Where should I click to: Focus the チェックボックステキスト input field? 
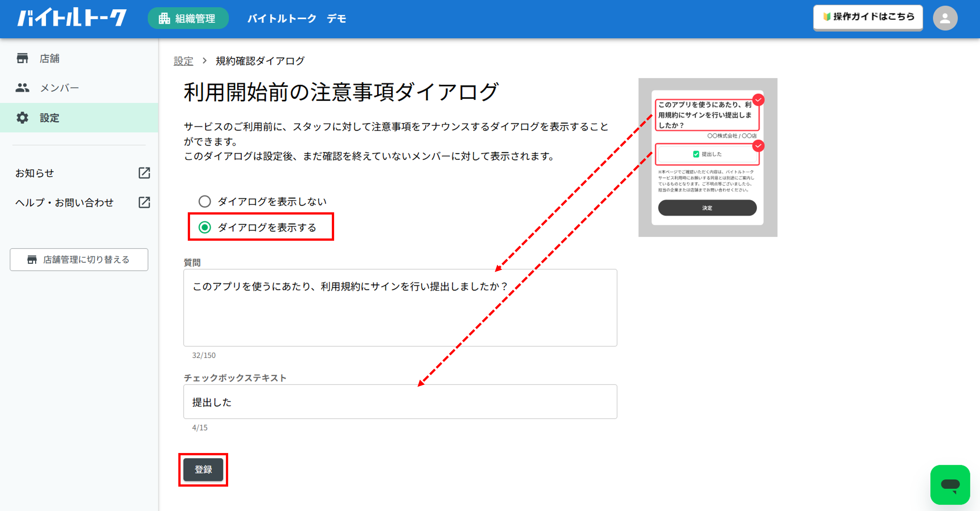(400, 402)
